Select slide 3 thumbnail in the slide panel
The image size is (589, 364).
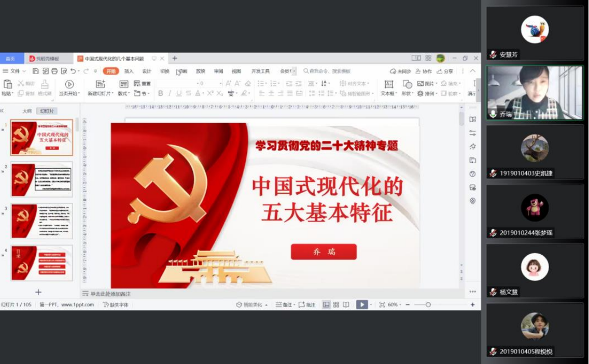point(42,221)
